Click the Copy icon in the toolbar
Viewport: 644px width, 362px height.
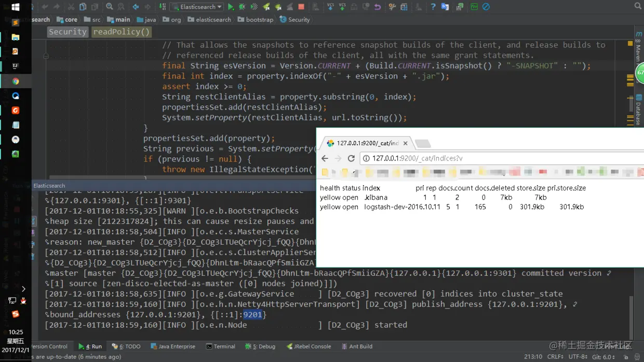tap(83, 7)
